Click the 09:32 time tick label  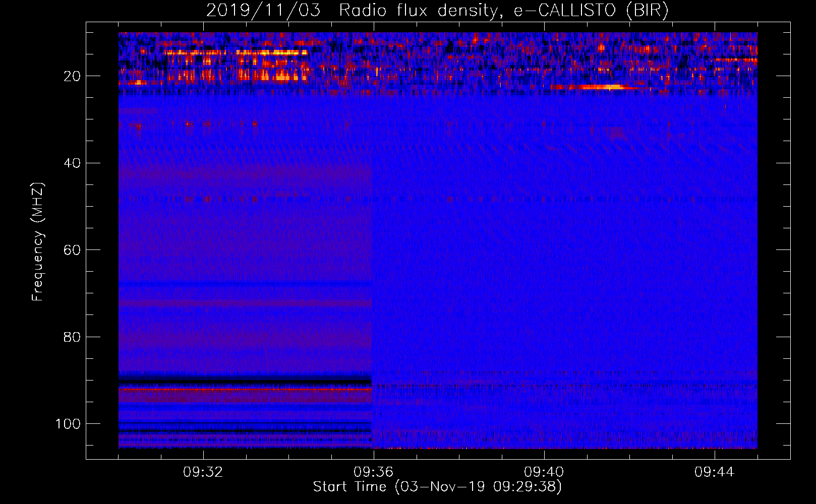click(x=203, y=472)
